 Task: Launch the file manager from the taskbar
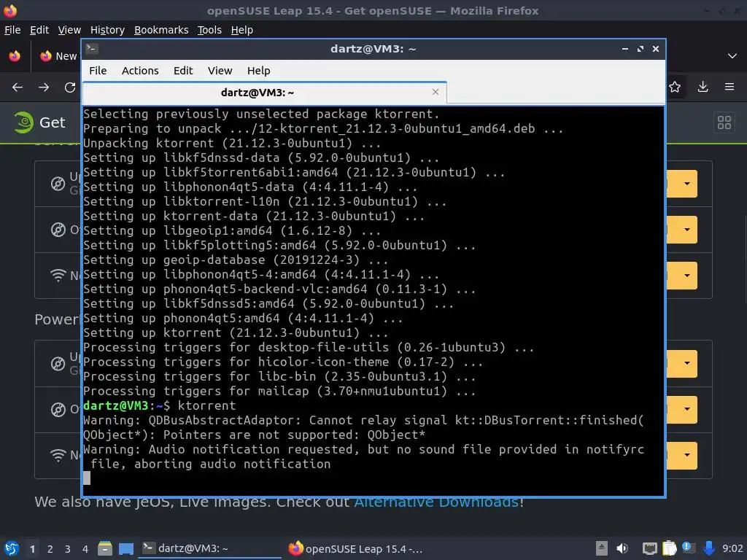click(x=105, y=548)
